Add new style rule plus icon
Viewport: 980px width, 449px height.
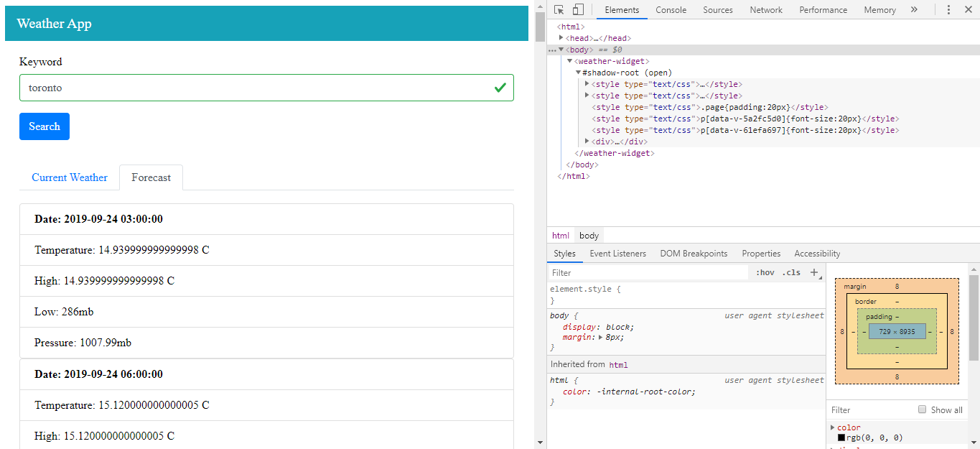[x=814, y=272]
